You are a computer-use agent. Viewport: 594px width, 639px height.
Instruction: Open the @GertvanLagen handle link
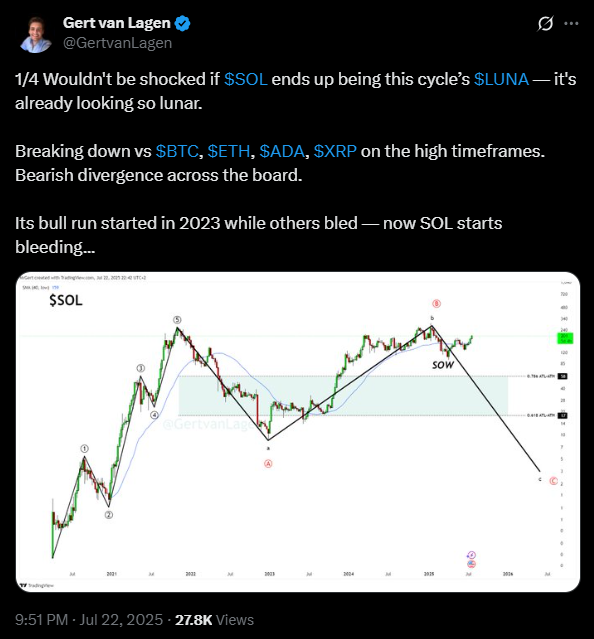tap(117, 43)
